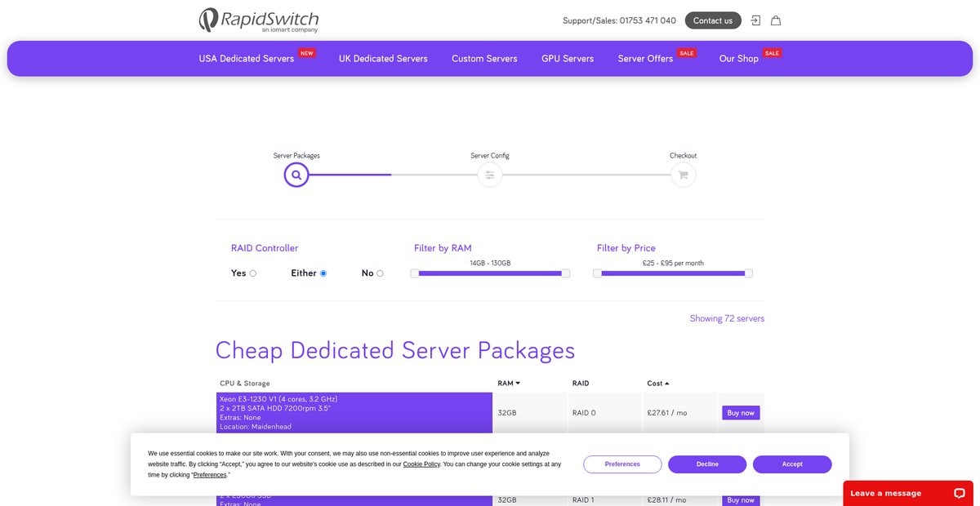Buy the £28.11 per month server
This screenshot has height=506, width=980.
pos(741,499)
